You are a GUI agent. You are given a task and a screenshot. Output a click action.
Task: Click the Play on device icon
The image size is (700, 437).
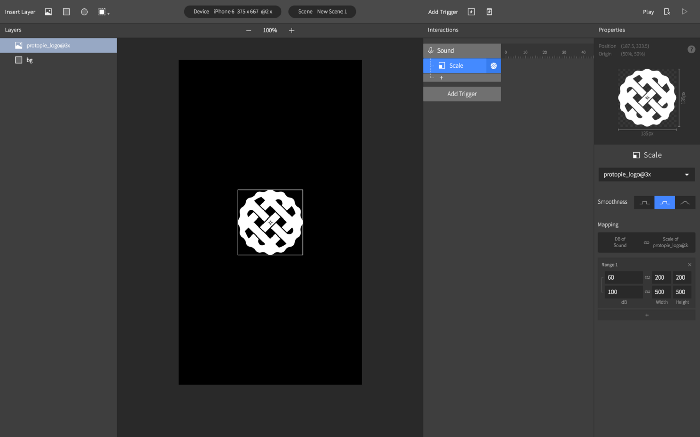[x=667, y=12]
